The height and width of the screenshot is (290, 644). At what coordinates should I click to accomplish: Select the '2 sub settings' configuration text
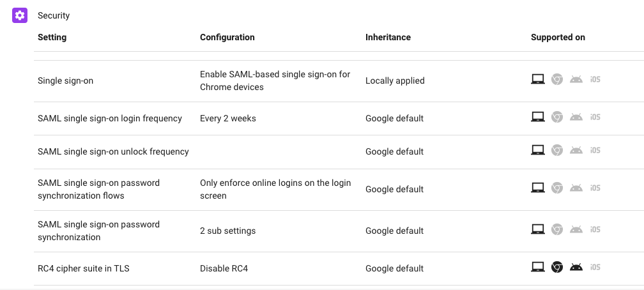(227, 231)
